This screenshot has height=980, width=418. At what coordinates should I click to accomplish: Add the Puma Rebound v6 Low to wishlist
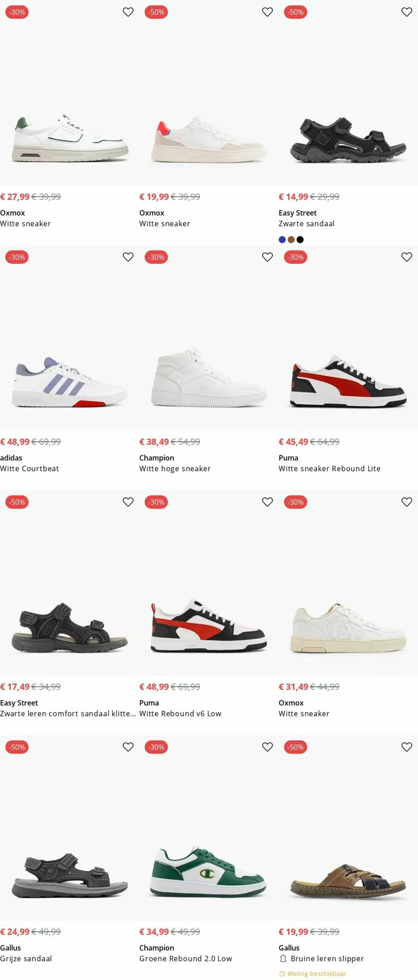tap(267, 502)
